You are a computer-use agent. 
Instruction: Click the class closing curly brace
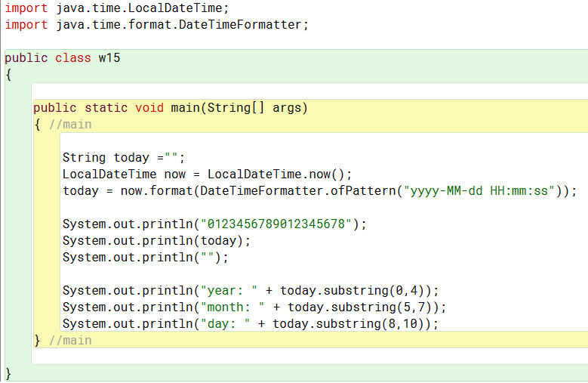pos(8,374)
